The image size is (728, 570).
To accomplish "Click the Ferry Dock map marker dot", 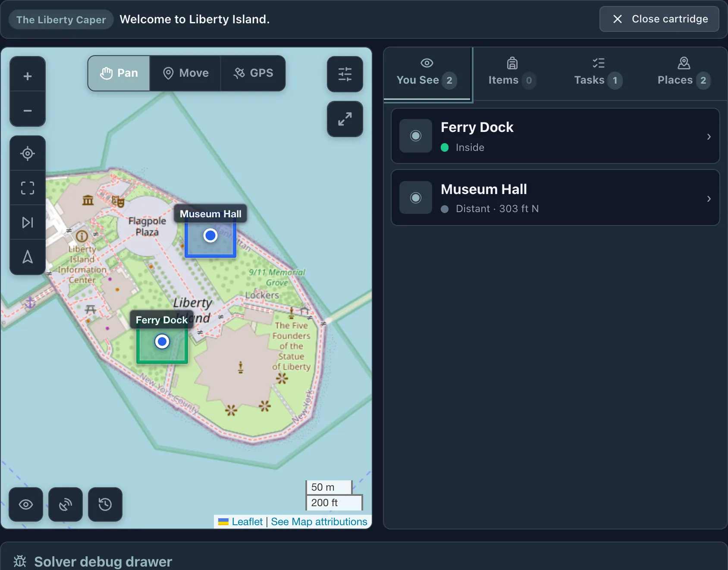I will point(162,342).
